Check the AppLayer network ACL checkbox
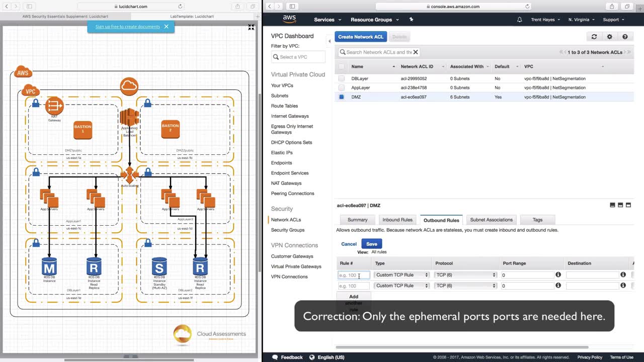The width and height of the screenshot is (644, 362). point(342,87)
